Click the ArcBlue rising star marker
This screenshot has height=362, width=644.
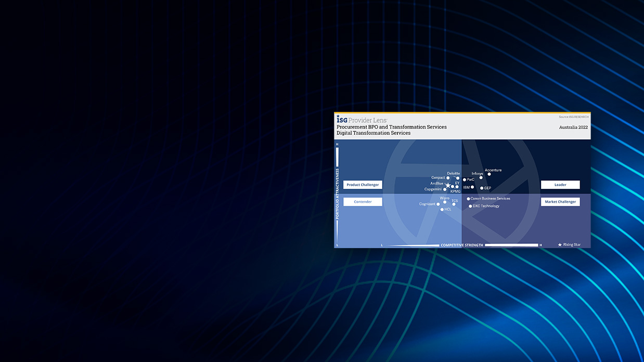(x=448, y=185)
